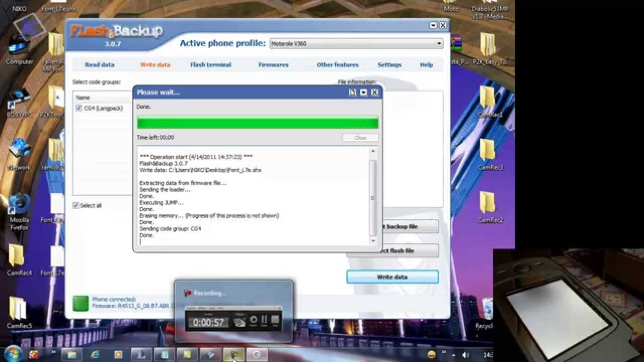Open the media player taskbar icon
Viewport: 644px width, 362px height.
[x=118, y=354]
